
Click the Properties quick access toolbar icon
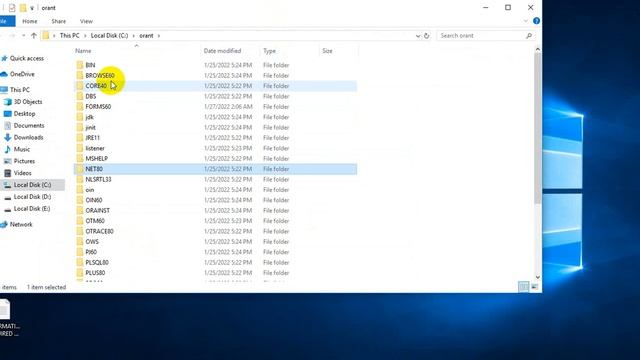coord(12,8)
